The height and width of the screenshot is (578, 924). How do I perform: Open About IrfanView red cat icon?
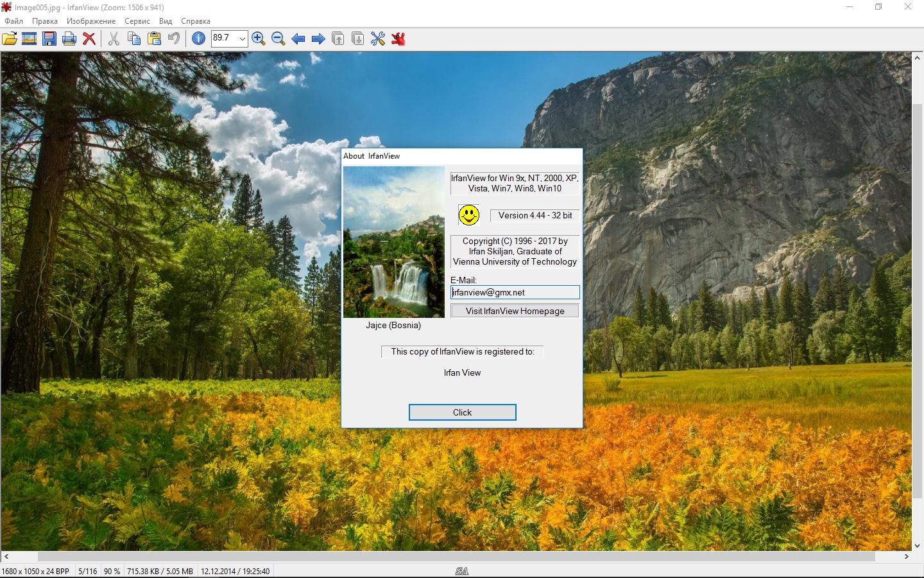398,39
